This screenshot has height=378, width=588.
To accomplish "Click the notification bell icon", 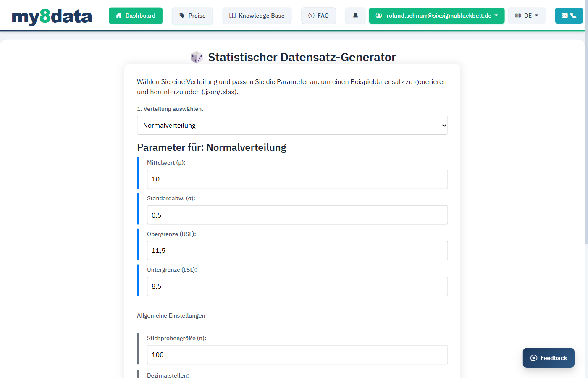I will 355,16.
